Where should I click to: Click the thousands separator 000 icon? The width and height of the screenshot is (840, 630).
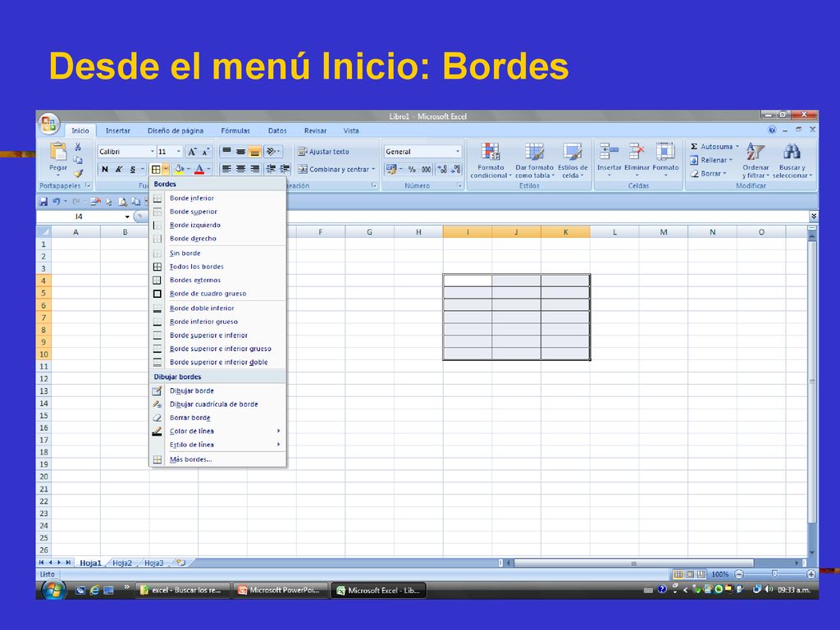coord(426,169)
